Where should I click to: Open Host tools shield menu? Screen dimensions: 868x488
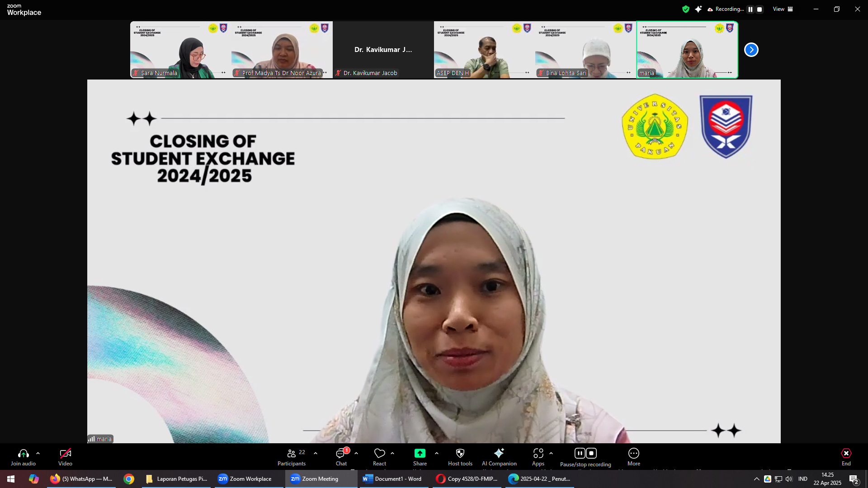(460, 457)
